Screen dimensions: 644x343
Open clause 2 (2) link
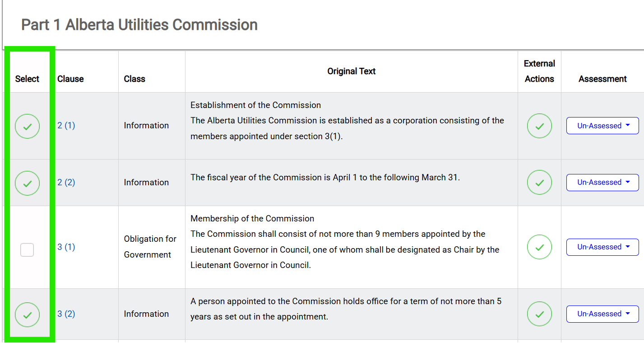click(x=66, y=183)
